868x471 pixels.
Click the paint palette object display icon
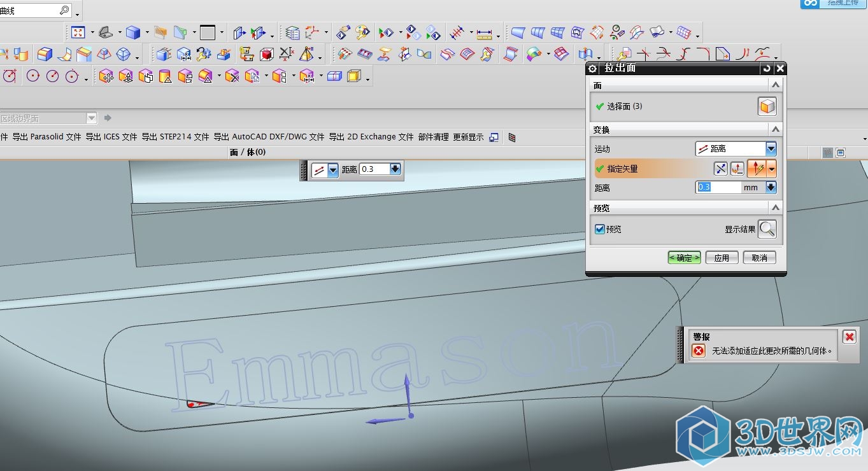pos(362,32)
